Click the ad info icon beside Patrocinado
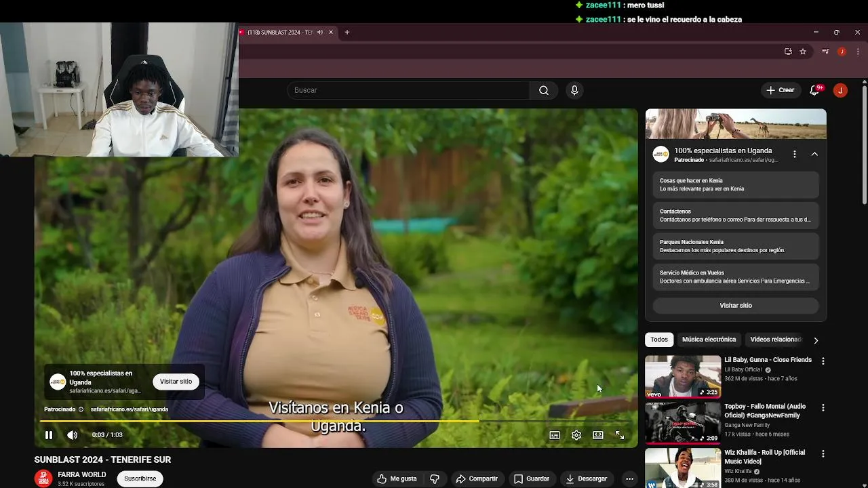Screen dimensions: 868x488 [81, 409]
